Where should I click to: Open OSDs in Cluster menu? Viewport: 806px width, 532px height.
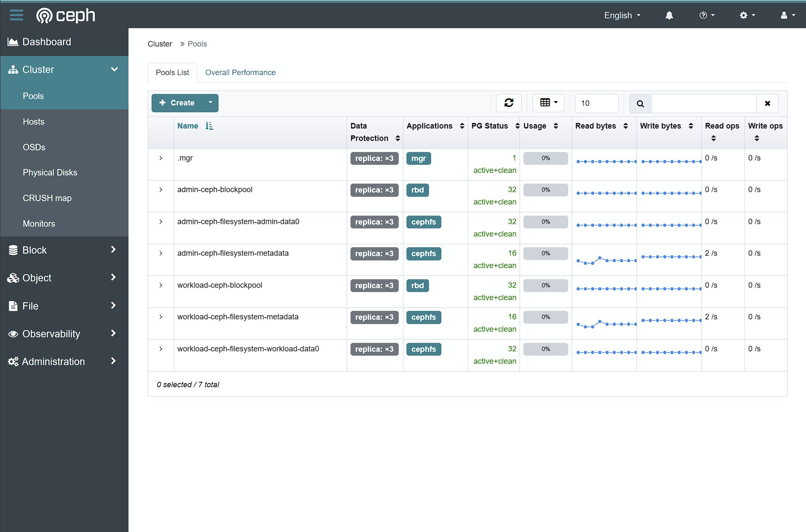coord(34,147)
